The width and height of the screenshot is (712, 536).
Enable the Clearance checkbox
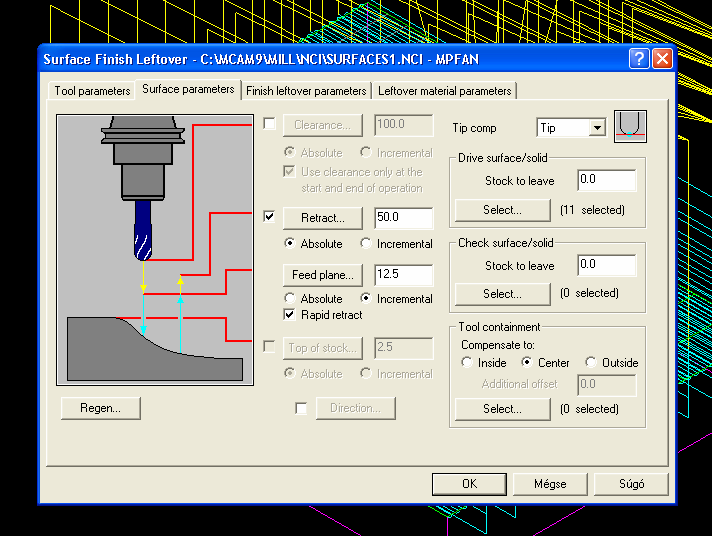(269, 124)
